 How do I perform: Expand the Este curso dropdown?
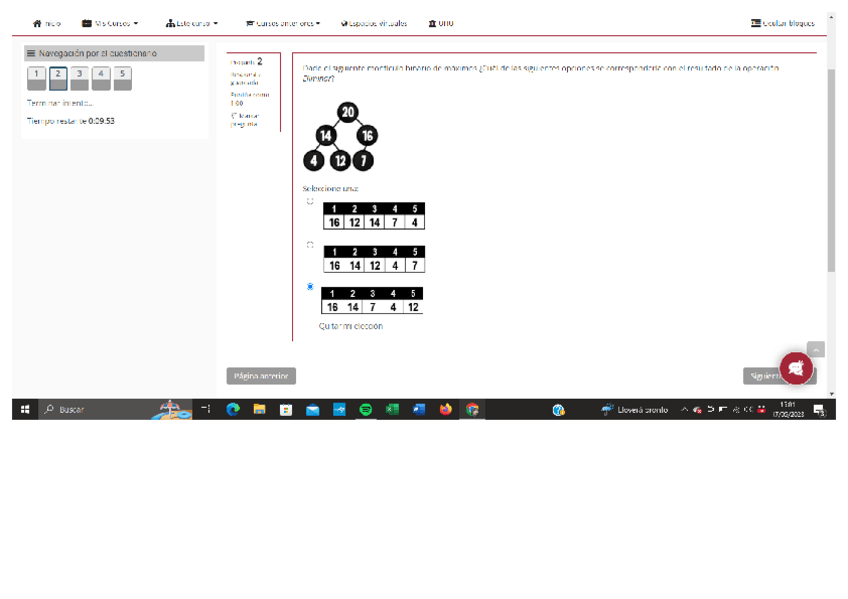[x=192, y=23]
